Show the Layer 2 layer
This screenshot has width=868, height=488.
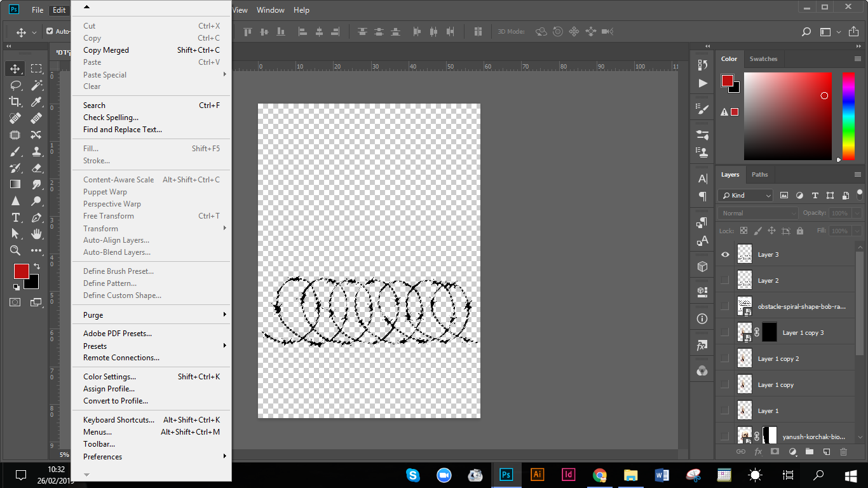[725, 280]
